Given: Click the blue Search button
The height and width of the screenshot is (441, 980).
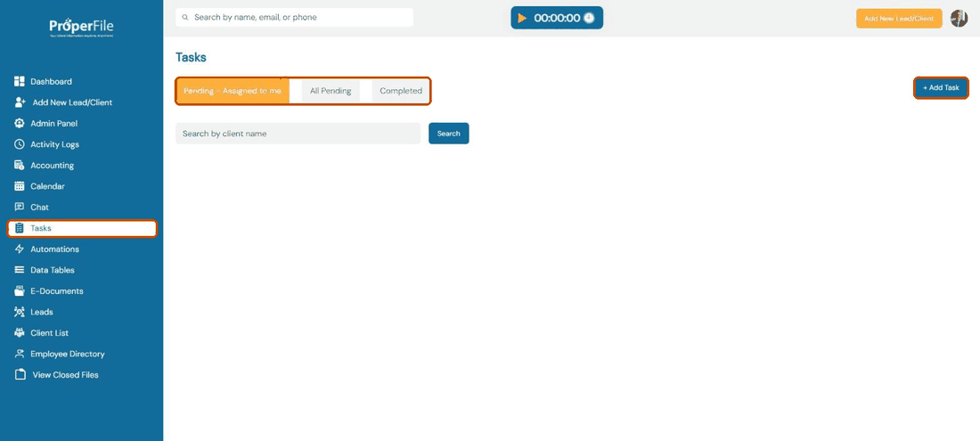Looking at the screenshot, I should coord(448,133).
